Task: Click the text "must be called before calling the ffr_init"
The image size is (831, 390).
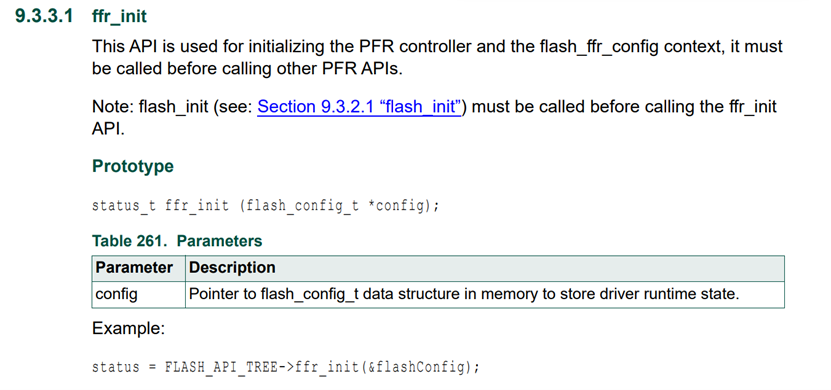Action: point(624,107)
